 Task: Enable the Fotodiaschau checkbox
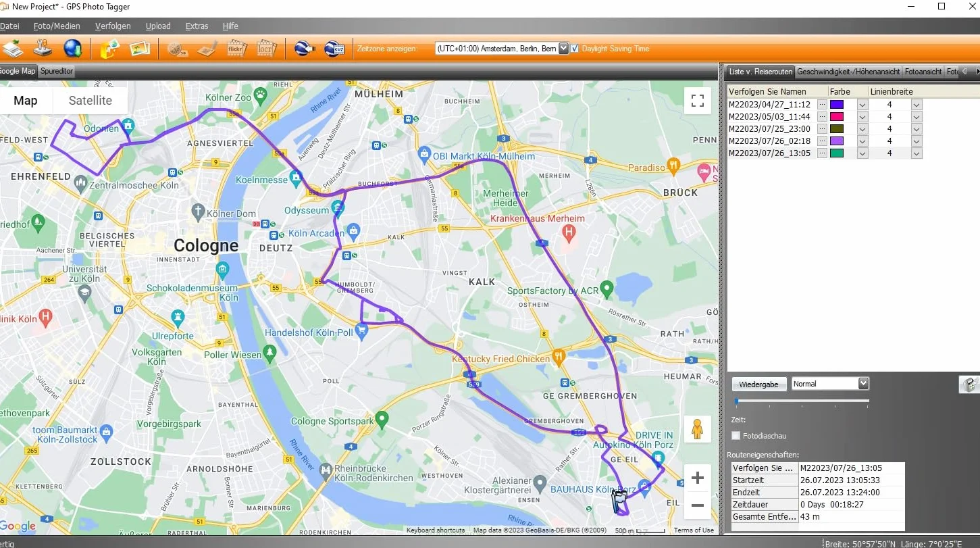tap(736, 436)
